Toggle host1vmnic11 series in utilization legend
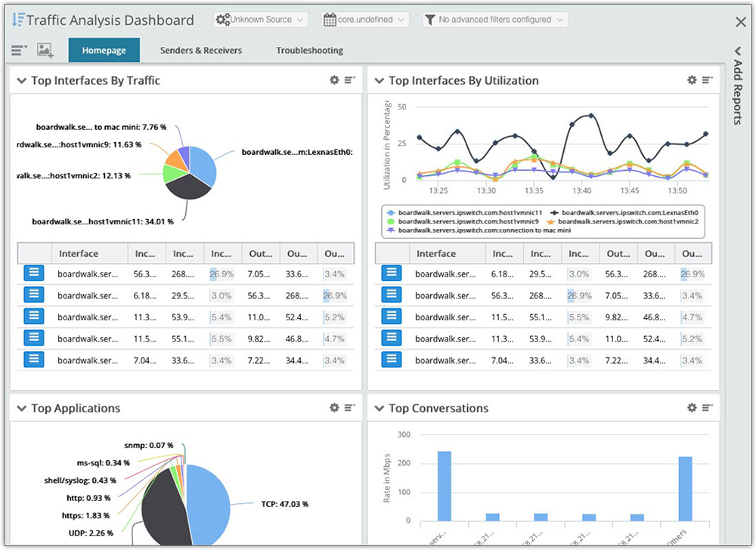This screenshot has width=756, height=550. click(465, 212)
